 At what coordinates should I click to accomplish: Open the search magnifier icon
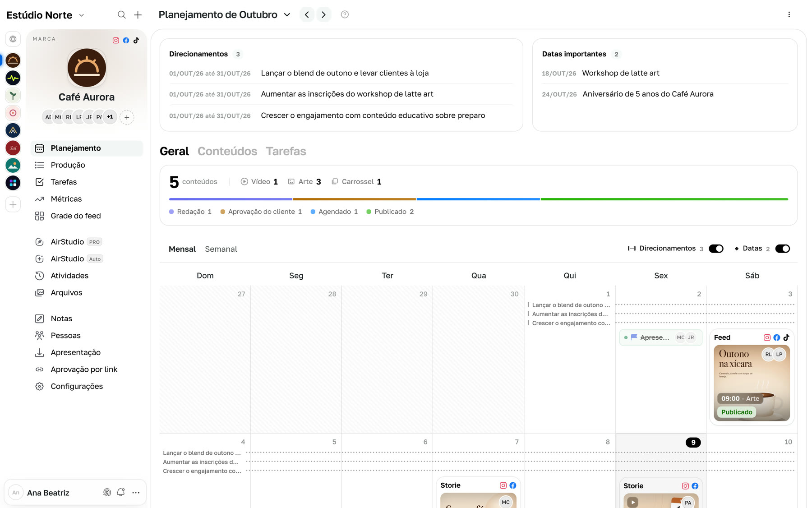click(121, 15)
